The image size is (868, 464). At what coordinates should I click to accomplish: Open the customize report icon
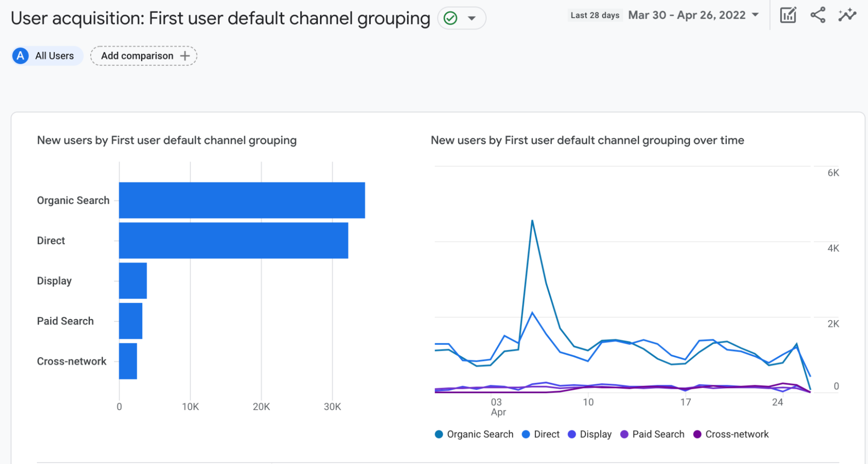tap(788, 16)
